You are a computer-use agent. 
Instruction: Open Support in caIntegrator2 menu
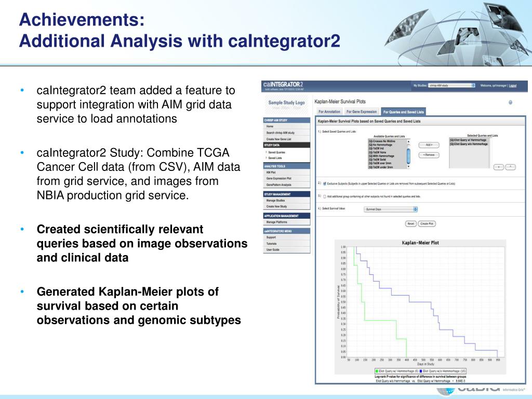coord(287,237)
